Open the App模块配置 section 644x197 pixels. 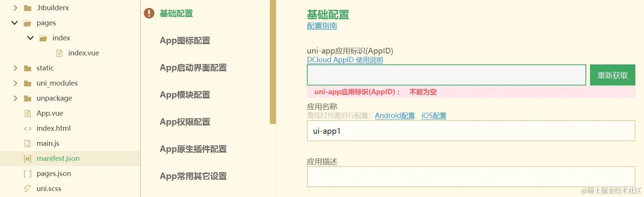(x=185, y=95)
